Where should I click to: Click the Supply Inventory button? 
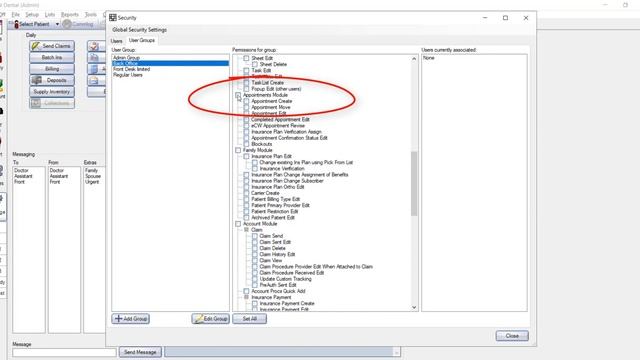click(52, 92)
